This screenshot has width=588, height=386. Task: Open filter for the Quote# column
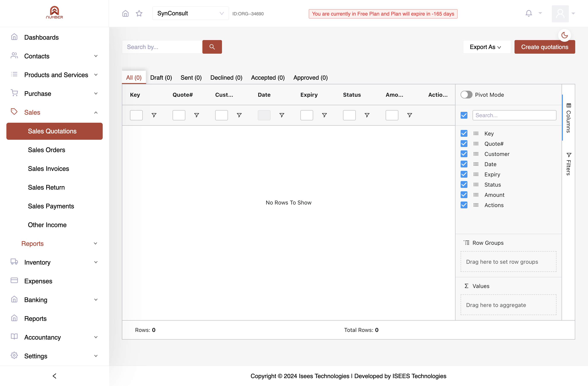click(196, 115)
